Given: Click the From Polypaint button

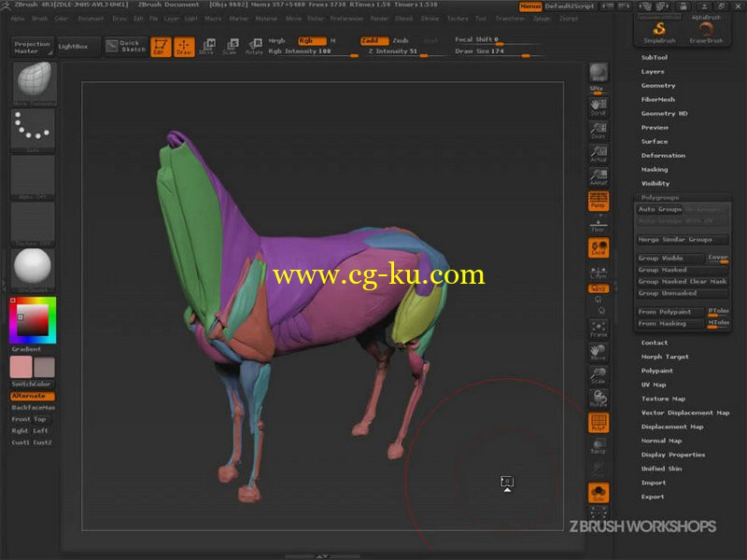Looking at the screenshot, I should [670, 312].
